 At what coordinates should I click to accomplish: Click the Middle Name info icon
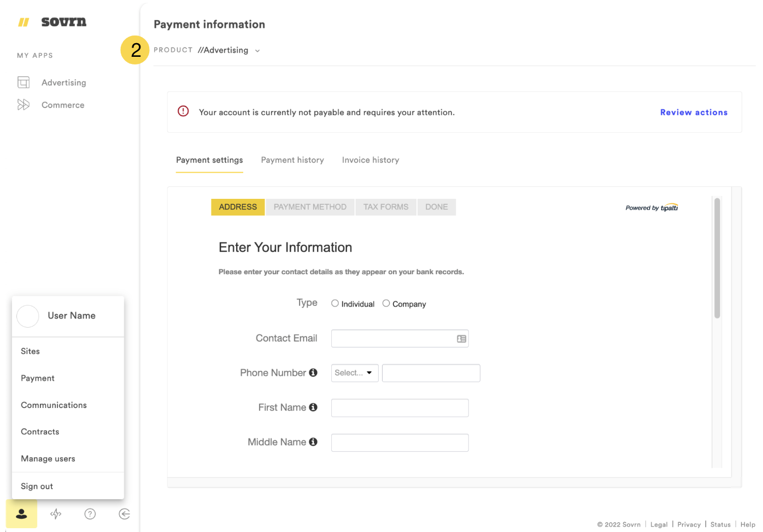313,442
